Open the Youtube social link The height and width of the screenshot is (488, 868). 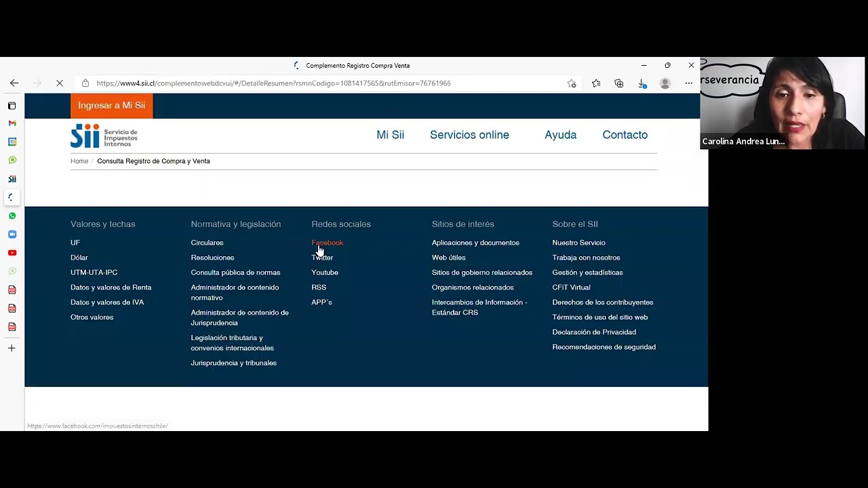[x=324, y=272]
